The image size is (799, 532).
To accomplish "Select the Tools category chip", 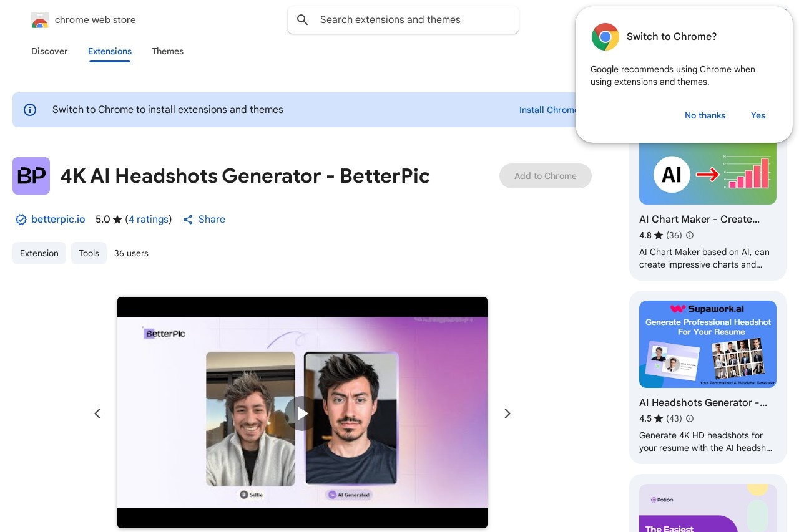I will 89,253.
